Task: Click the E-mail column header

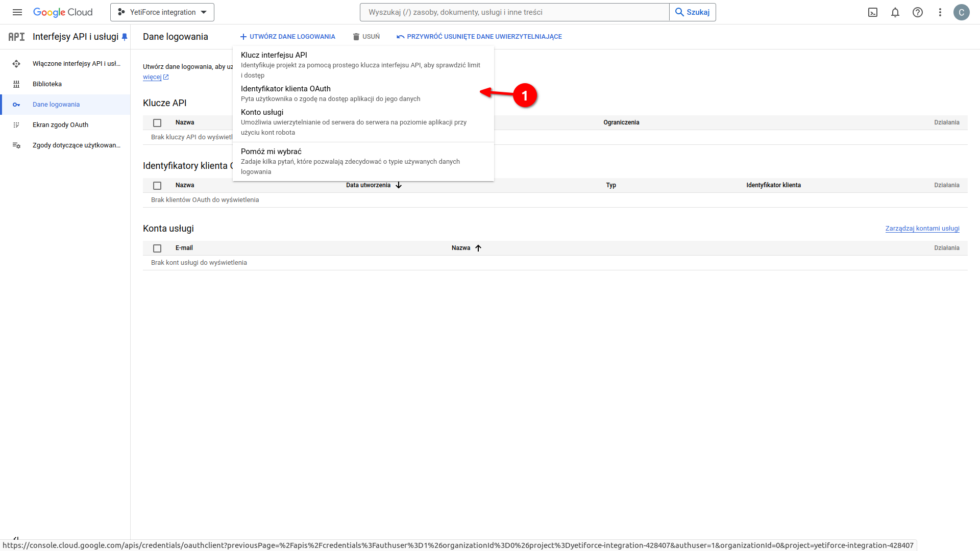Action: pyautogui.click(x=184, y=248)
